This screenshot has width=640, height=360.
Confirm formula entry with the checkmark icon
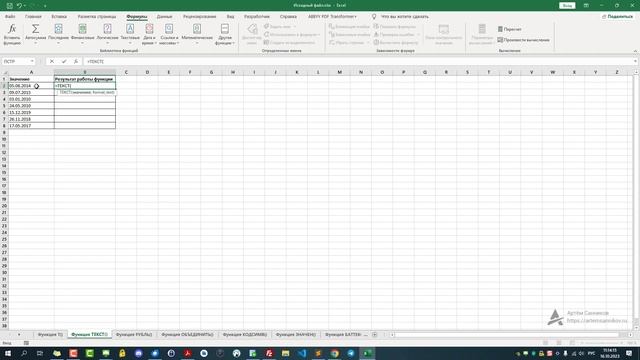(x=64, y=61)
